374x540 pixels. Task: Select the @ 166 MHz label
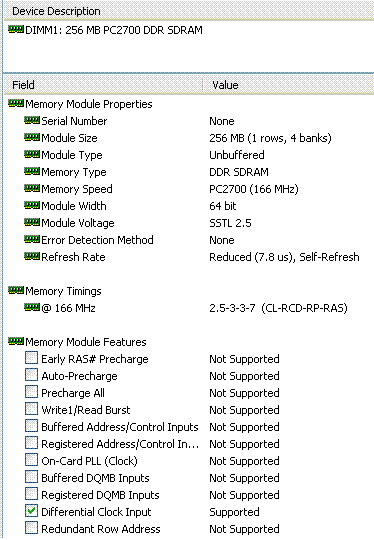point(68,308)
